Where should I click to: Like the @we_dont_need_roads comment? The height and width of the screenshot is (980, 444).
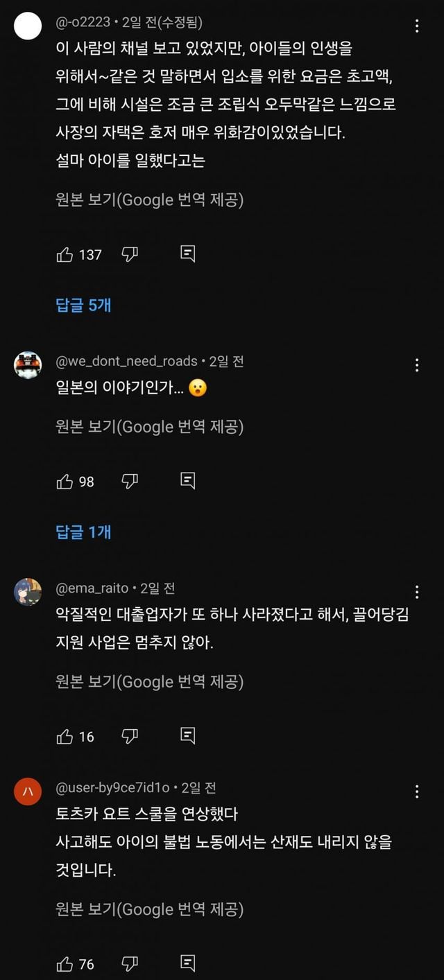[65, 481]
